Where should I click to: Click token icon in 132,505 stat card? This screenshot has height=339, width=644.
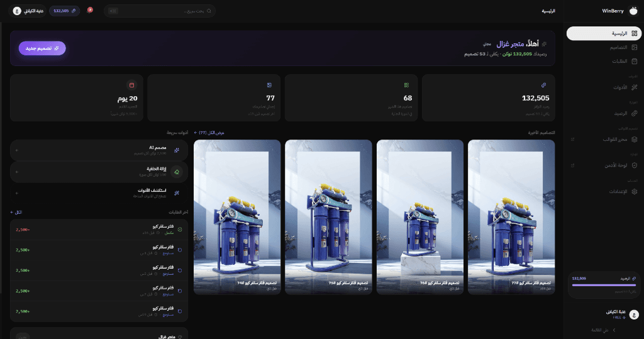pyautogui.click(x=543, y=85)
